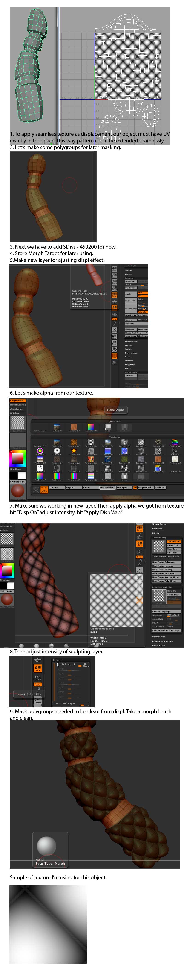Open the Display Properties section
Image resolution: width=184 pixels, height=980 pixels.
[x=162, y=641]
